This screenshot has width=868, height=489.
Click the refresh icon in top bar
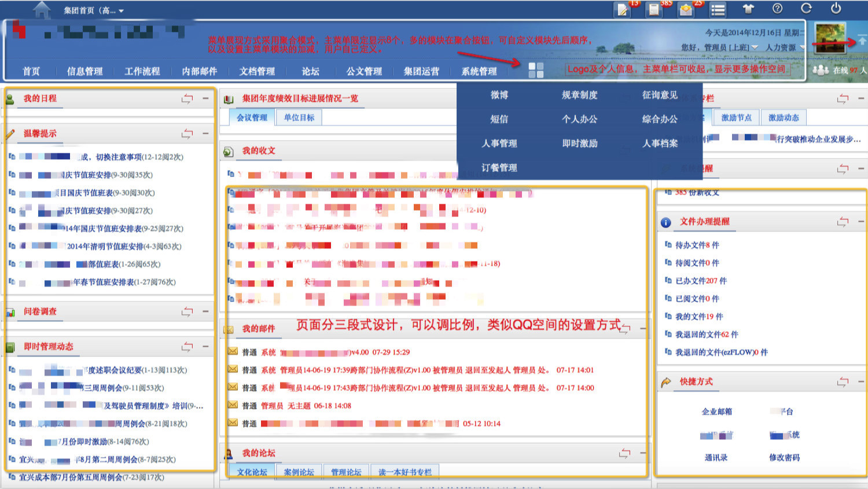click(x=806, y=9)
